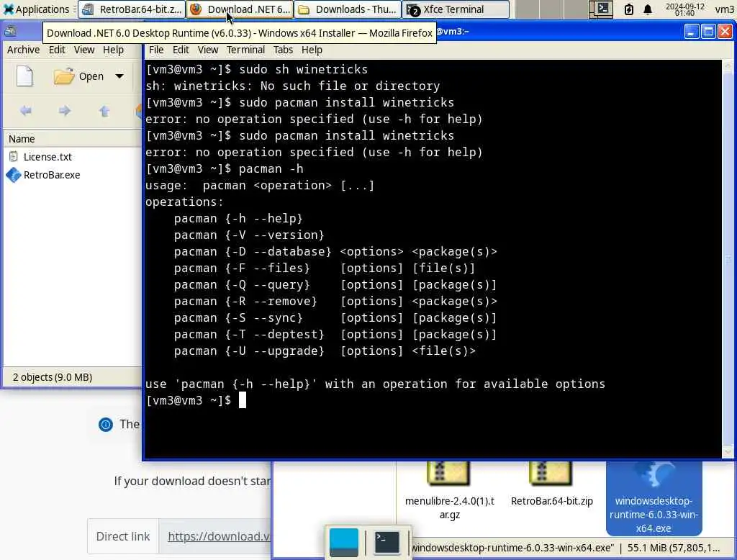Open the https://download.v... direct link
Screen dimensions: 737x560
click(x=219, y=536)
